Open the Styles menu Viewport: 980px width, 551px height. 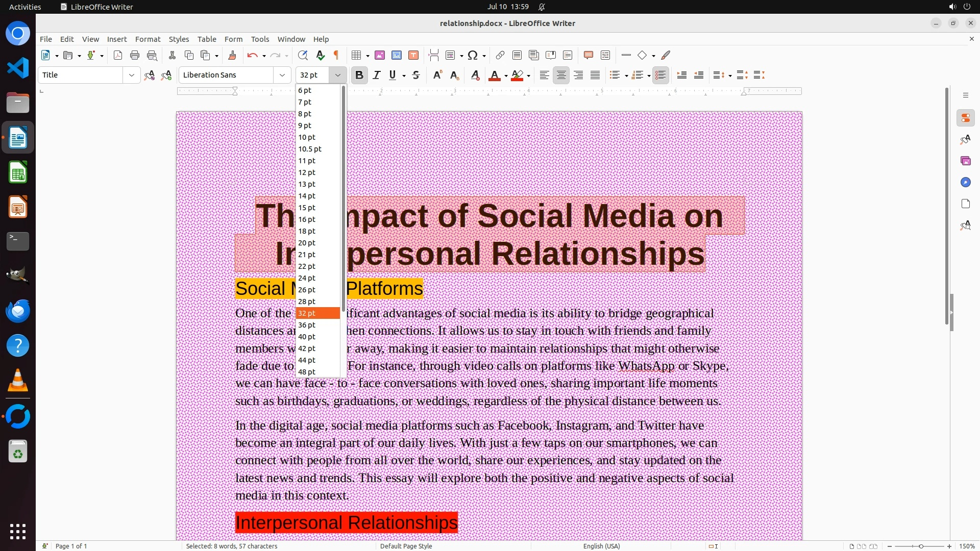[179, 39]
